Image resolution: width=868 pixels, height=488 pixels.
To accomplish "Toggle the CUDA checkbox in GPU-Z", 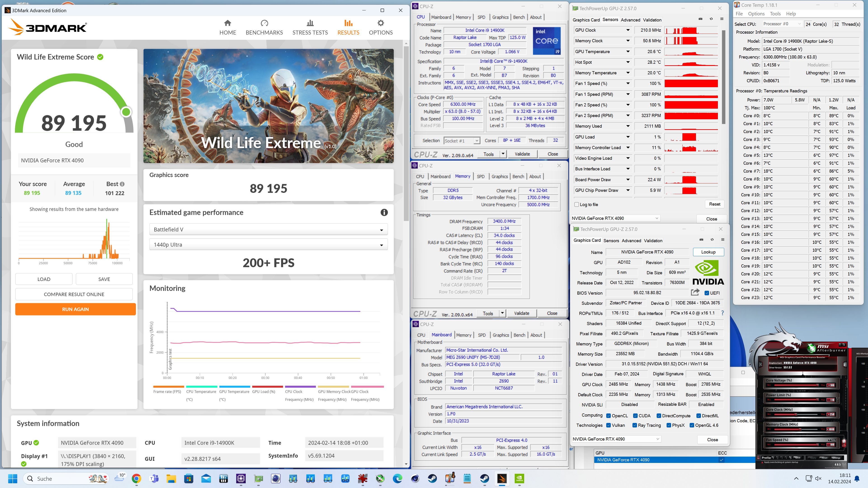I will pyautogui.click(x=635, y=416).
